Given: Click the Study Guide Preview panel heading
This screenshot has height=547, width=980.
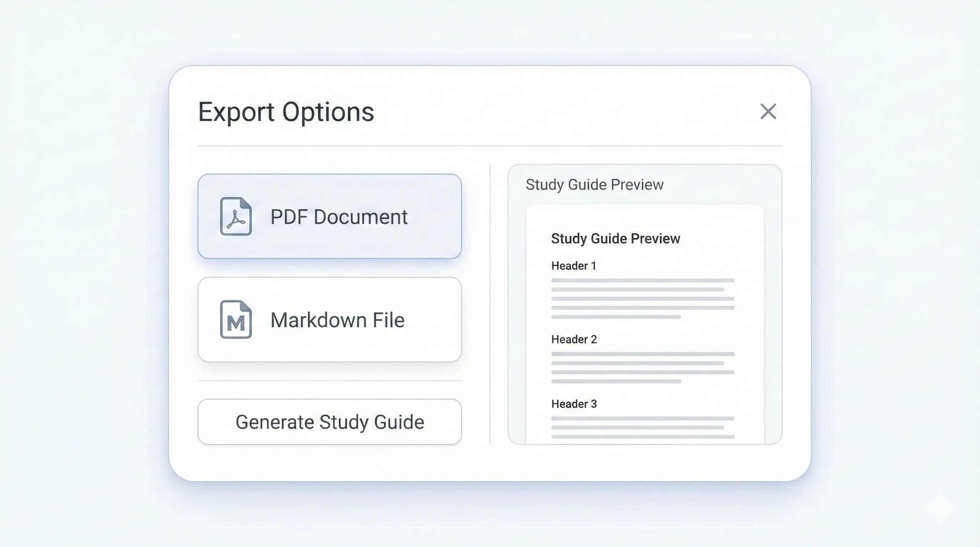Looking at the screenshot, I should point(595,185).
